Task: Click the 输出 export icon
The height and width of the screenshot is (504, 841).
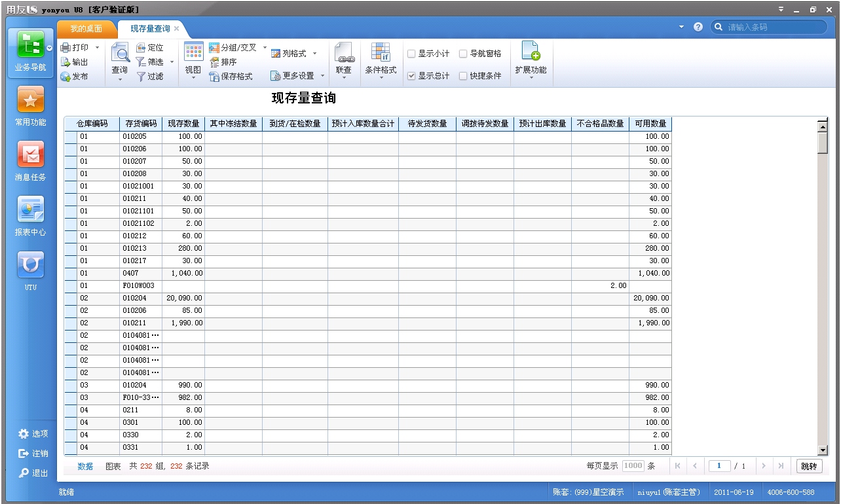Action: point(65,62)
